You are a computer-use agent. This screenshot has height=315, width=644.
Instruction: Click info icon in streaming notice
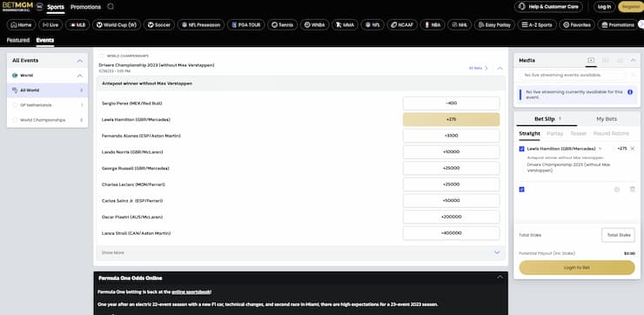coord(630,92)
